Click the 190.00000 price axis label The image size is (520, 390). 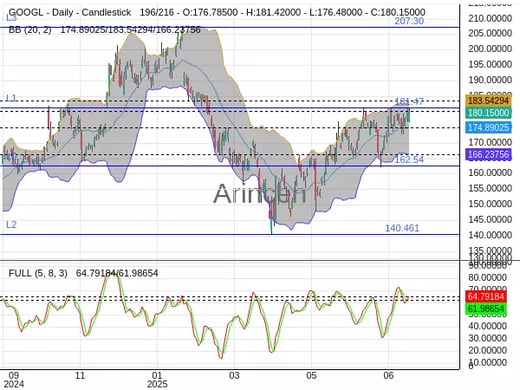490,80
